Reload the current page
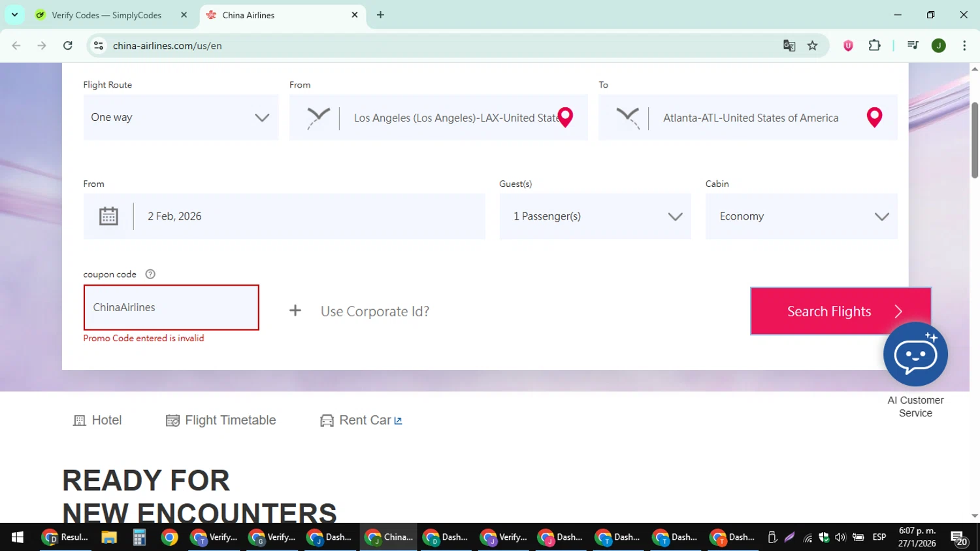Viewport: 980px width, 551px height. (x=68, y=46)
